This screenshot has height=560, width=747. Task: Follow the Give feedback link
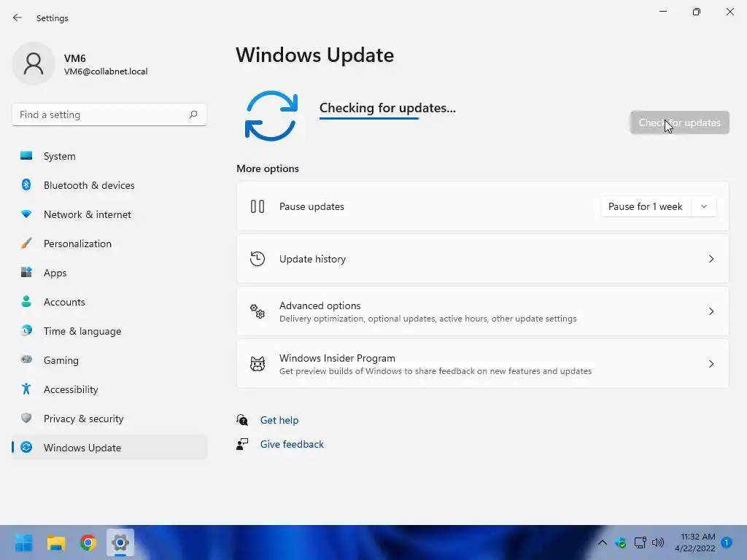(292, 444)
